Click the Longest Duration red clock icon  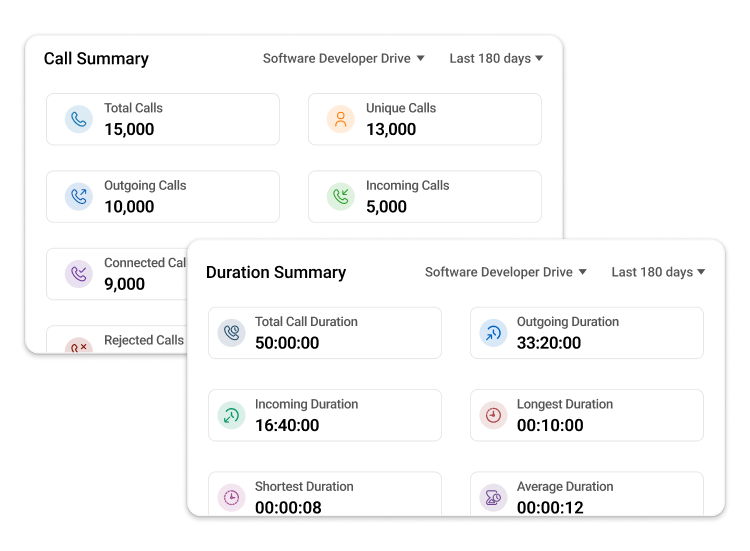pos(493,415)
